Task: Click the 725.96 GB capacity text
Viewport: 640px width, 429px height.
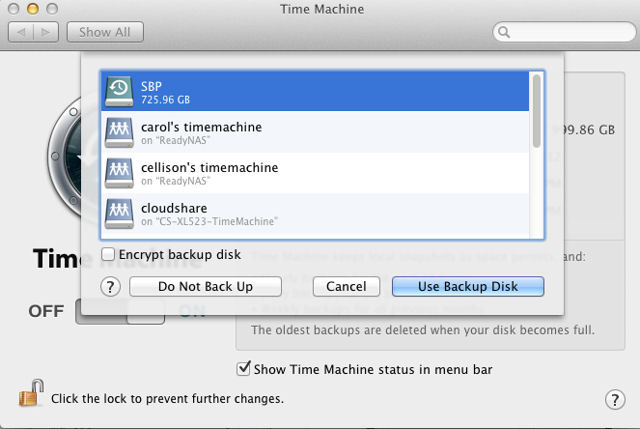Action: click(x=165, y=100)
